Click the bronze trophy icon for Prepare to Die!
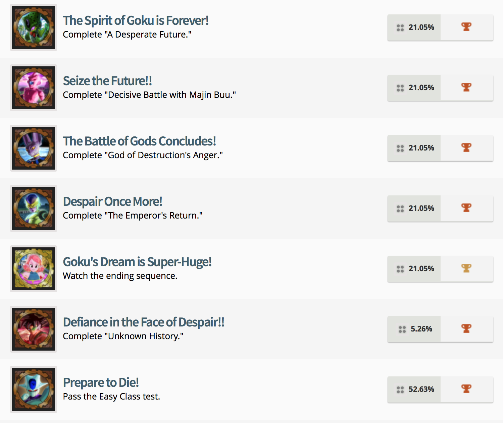The width and height of the screenshot is (504, 423). click(466, 389)
